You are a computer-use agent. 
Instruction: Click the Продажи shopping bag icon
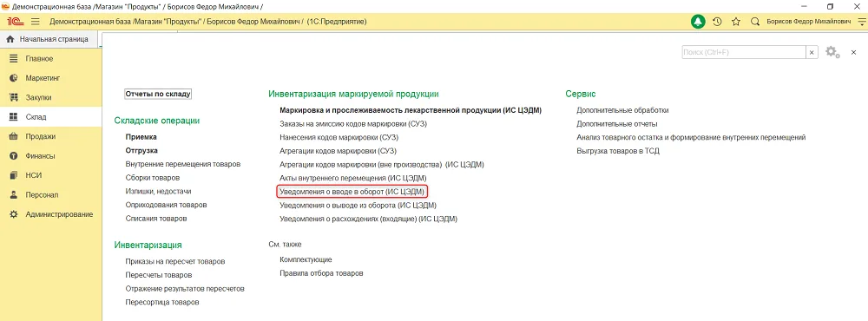[14, 136]
